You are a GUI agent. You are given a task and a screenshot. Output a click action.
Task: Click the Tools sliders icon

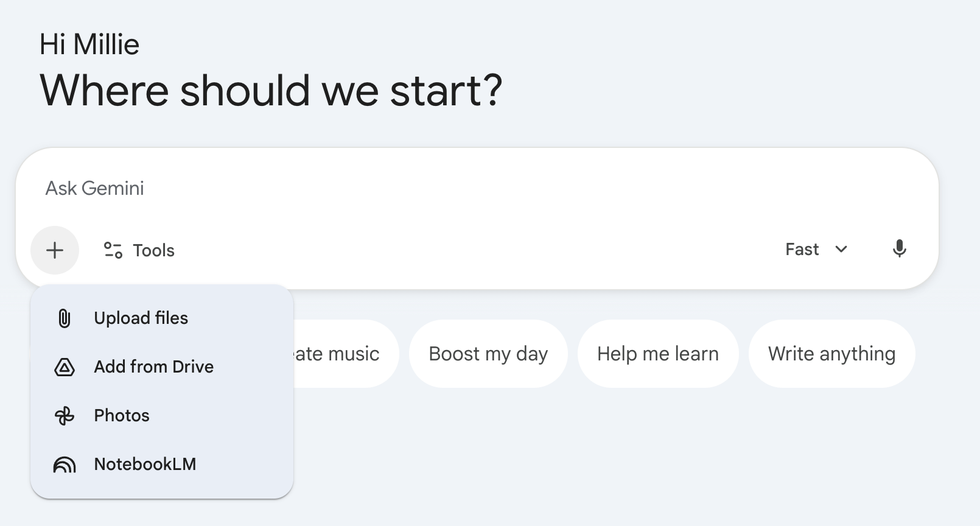click(113, 250)
